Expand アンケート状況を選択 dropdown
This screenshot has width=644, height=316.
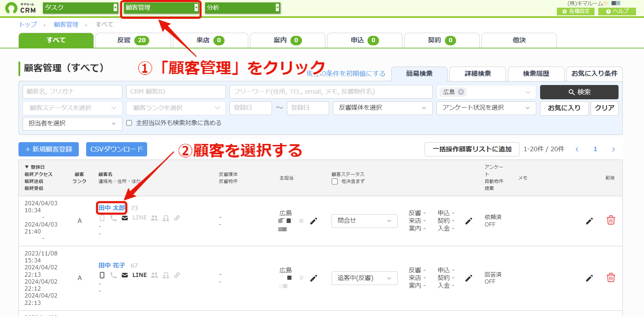pos(486,108)
